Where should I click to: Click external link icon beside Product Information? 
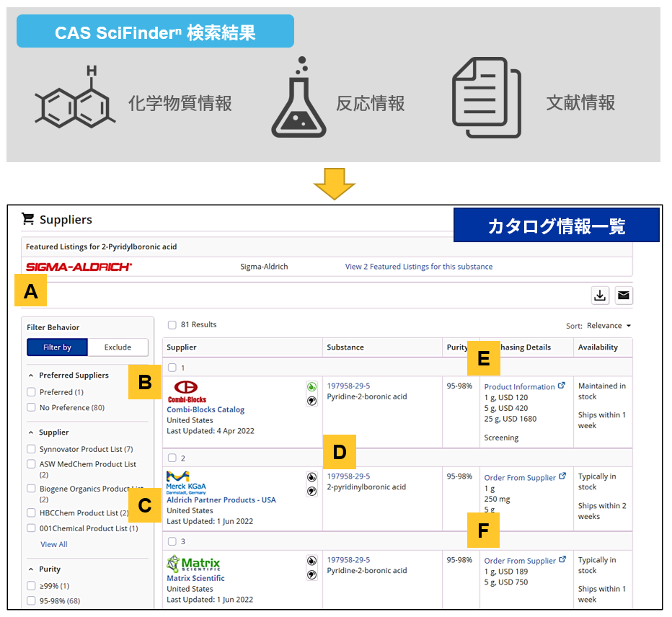pos(562,386)
